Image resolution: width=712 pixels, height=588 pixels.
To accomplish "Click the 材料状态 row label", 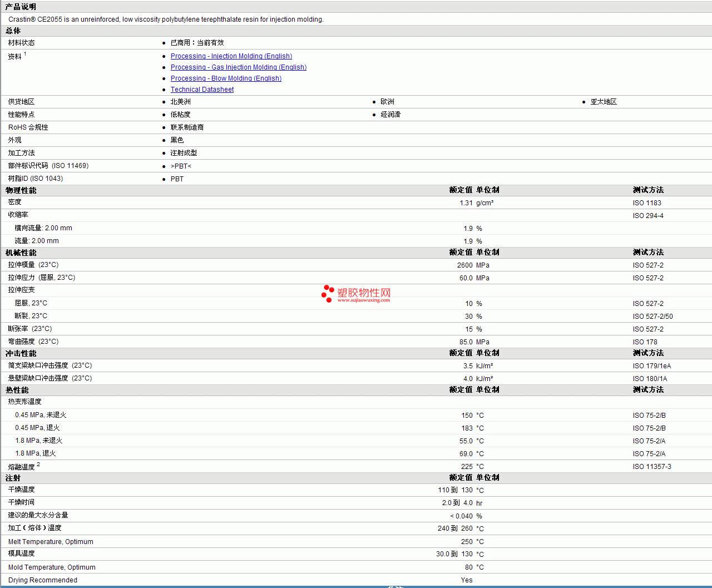I will [x=21, y=43].
